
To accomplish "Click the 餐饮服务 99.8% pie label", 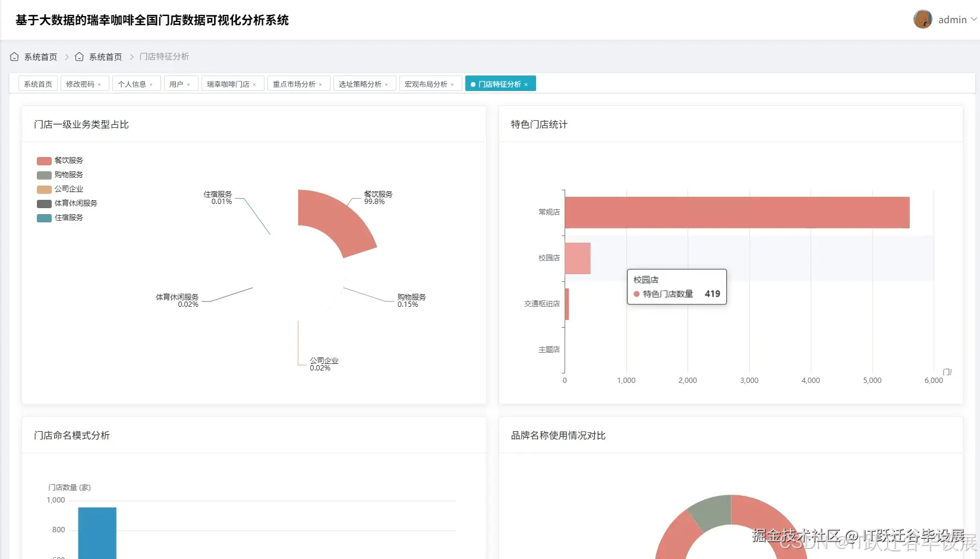I will coord(378,197).
